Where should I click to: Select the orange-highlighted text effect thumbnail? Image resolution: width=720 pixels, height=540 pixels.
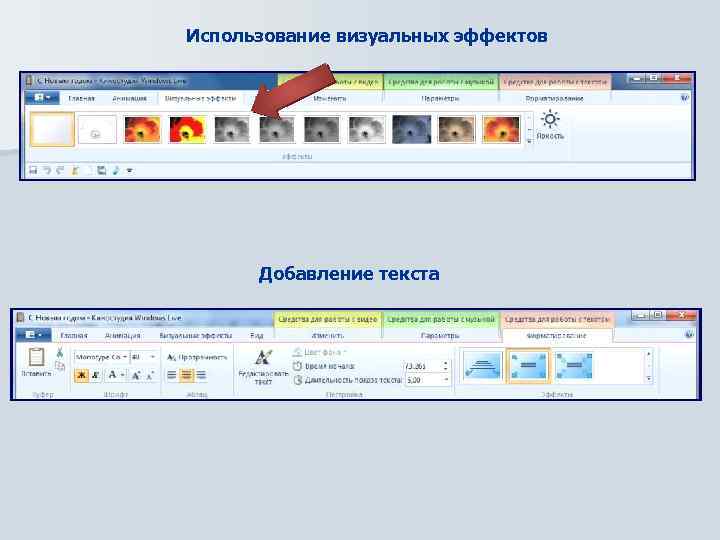(528, 366)
